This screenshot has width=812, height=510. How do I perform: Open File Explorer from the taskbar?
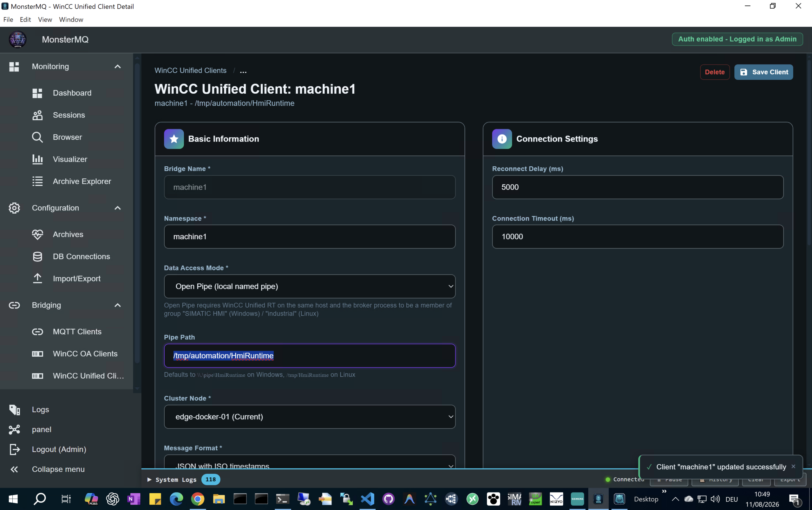219,499
